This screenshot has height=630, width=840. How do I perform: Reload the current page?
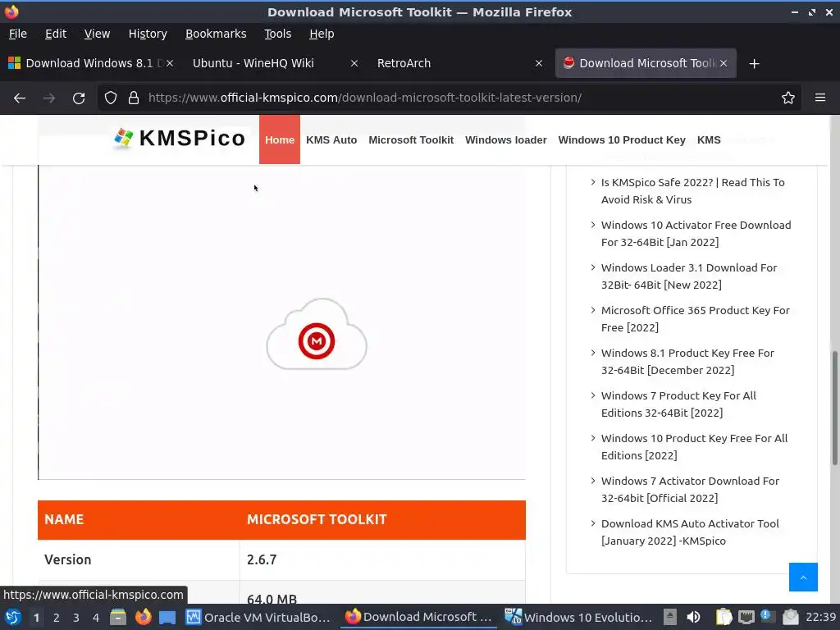[79, 98]
